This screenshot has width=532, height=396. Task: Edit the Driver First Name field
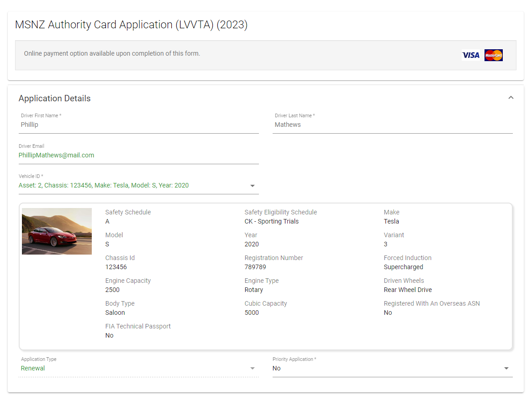(x=139, y=125)
